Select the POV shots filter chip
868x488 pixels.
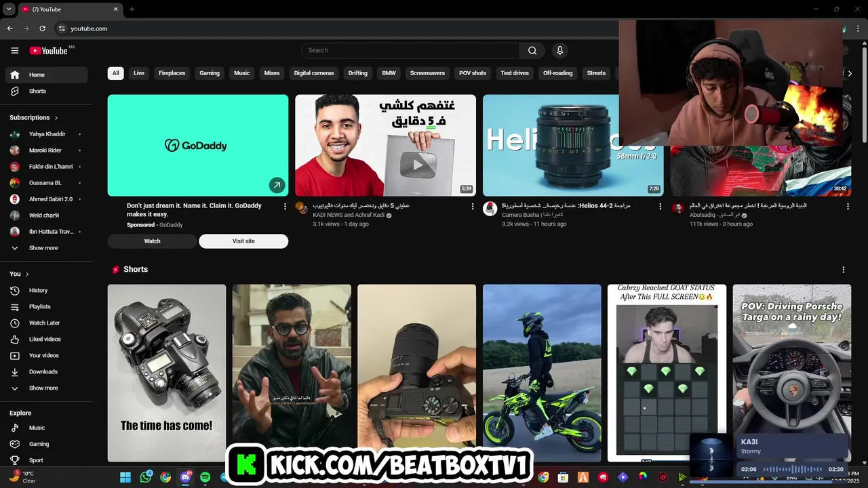pos(473,73)
